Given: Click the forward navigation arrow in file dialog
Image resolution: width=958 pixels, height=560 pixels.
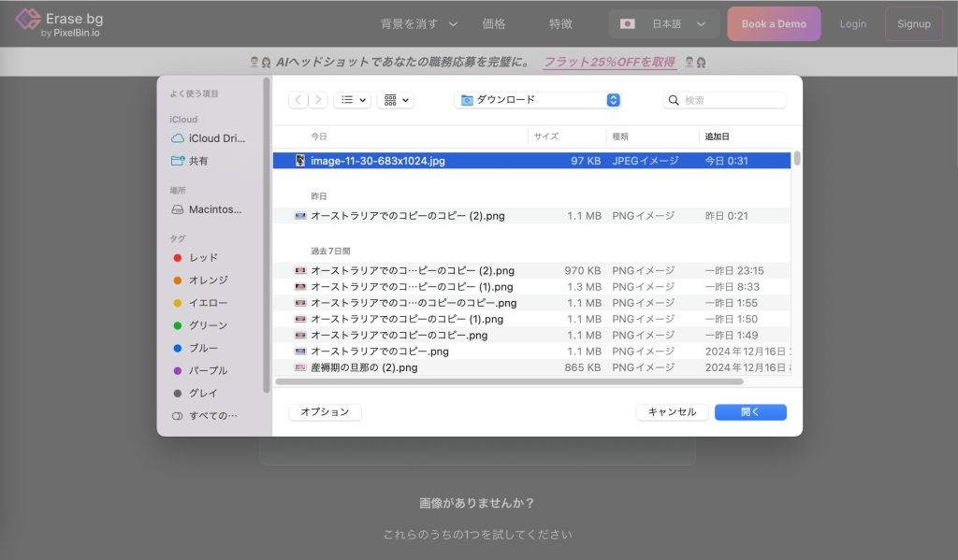Looking at the screenshot, I should tap(318, 100).
